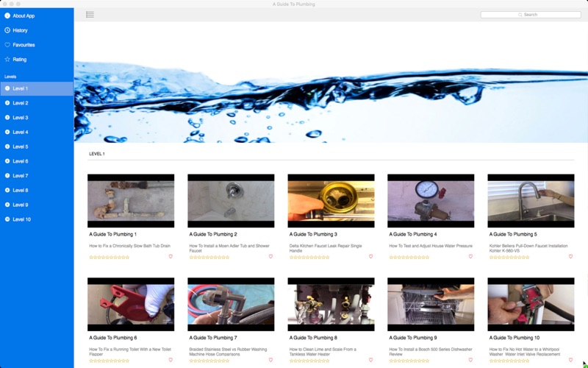Image resolution: width=588 pixels, height=368 pixels.
Task: Switch to Level 6
Action: (x=37, y=161)
